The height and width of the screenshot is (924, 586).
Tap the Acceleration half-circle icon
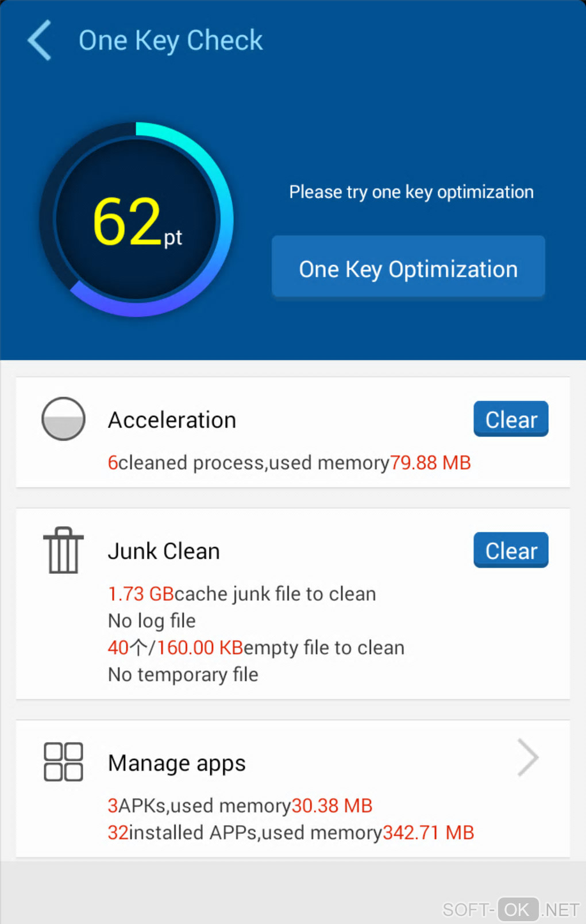[x=63, y=419]
